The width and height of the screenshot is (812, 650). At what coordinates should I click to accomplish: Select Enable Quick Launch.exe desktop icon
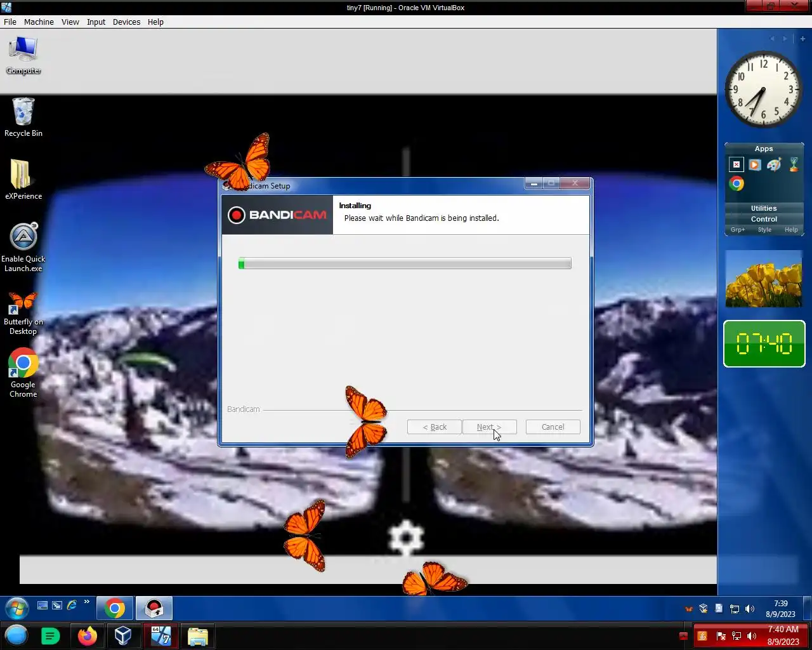coord(23,248)
